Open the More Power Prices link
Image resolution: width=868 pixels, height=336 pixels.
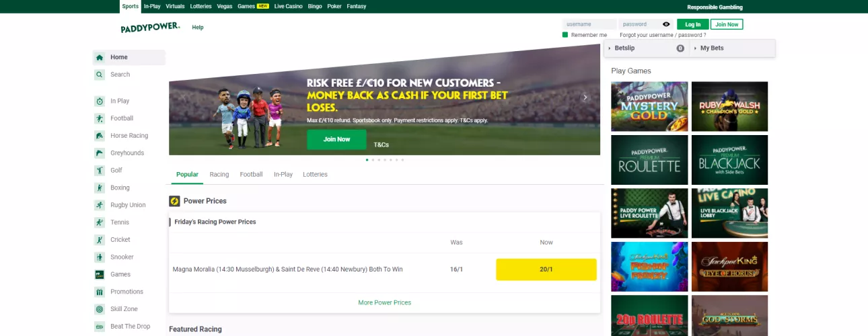click(x=384, y=302)
